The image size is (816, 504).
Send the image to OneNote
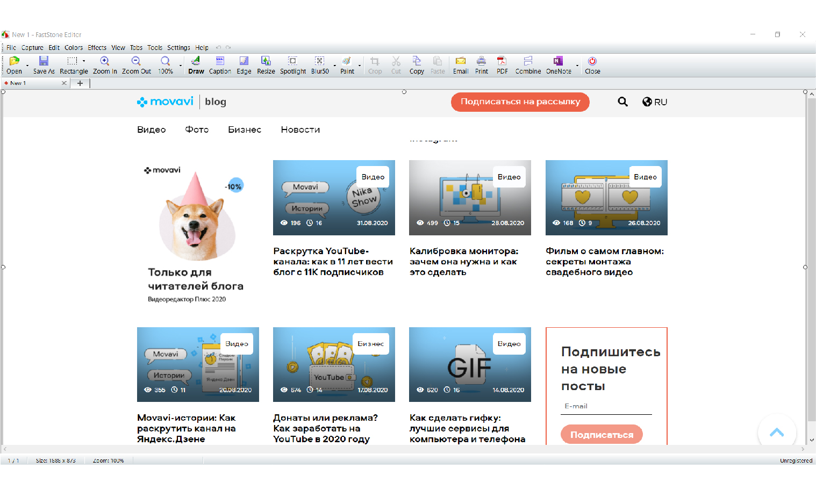click(x=558, y=64)
